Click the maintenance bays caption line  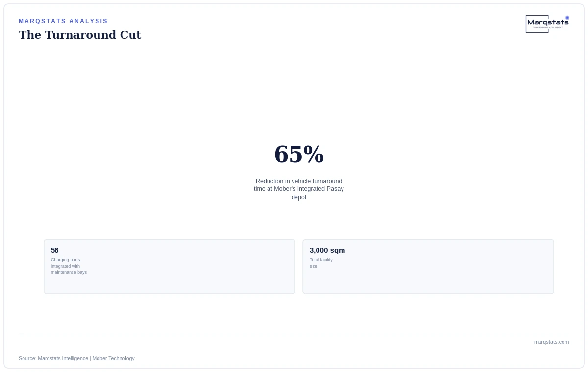click(69, 272)
